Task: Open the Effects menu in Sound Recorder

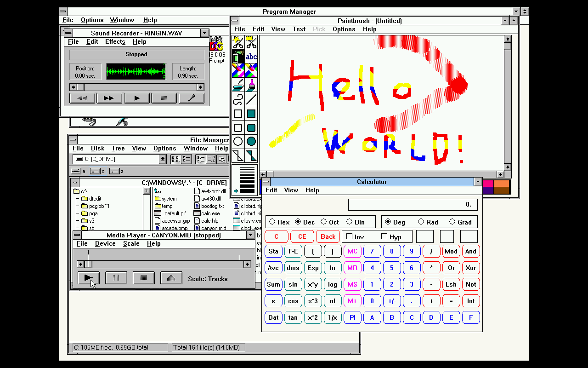Action: 115,41
